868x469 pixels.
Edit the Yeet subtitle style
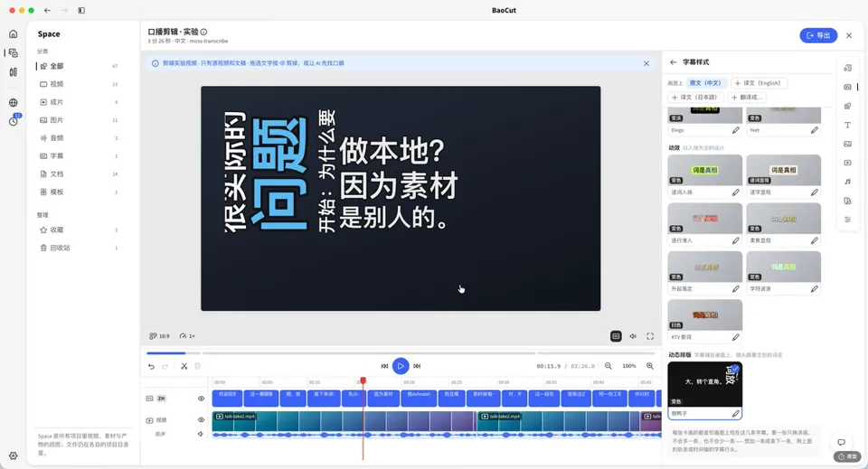pyautogui.click(x=815, y=130)
